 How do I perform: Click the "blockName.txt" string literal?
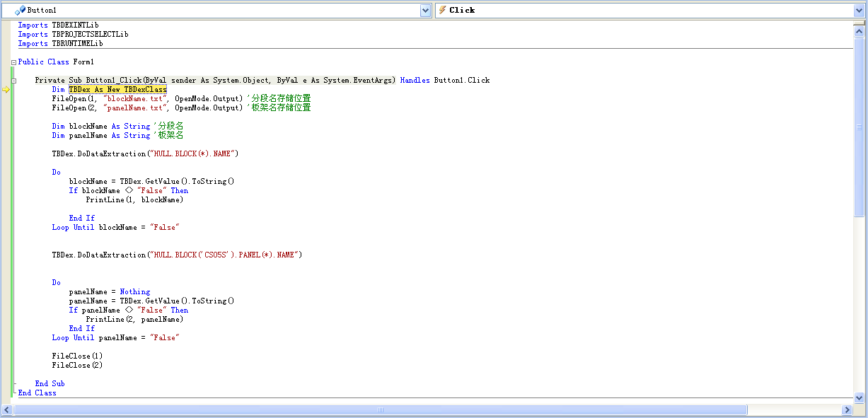click(136, 99)
